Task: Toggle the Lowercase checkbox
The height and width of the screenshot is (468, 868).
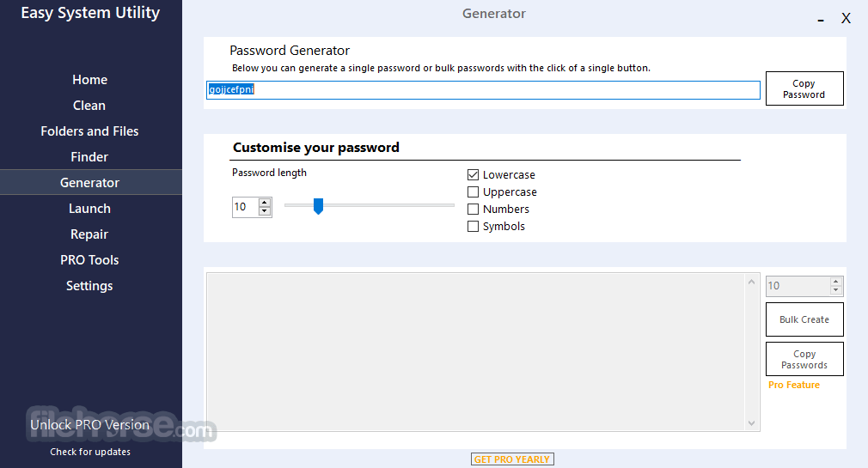Action: 473,175
